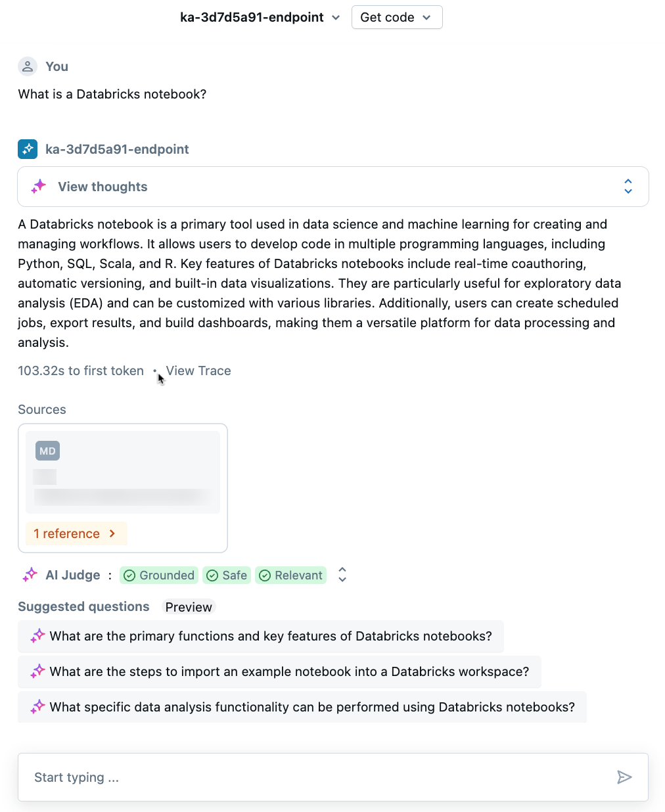Click the Relevant check badge
Viewport: 665px width, 812px height.
click(x=291, y=575)
